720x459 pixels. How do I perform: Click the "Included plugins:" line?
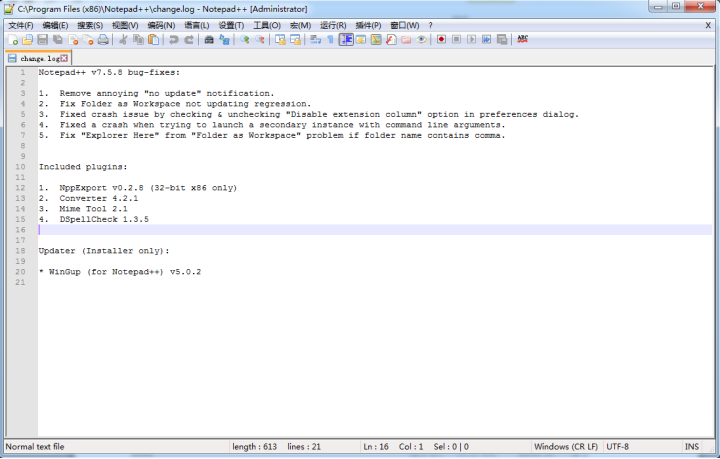pyautogui.click(x=83, y=167)
